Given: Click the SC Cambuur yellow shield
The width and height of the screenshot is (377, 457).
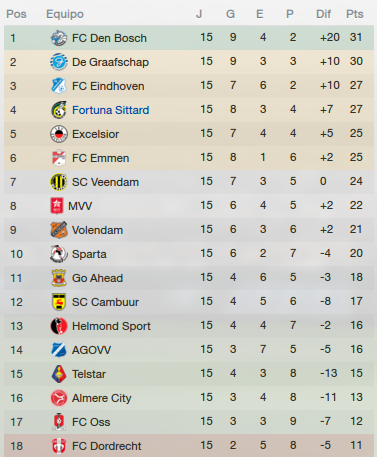Looking at the screenshot, I should tap(59, 302).
